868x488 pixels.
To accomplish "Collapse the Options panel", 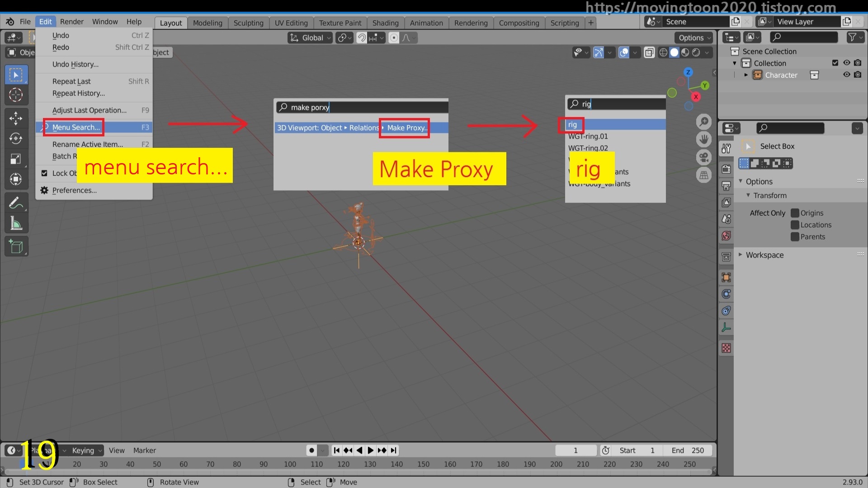I will click(741, 181).
